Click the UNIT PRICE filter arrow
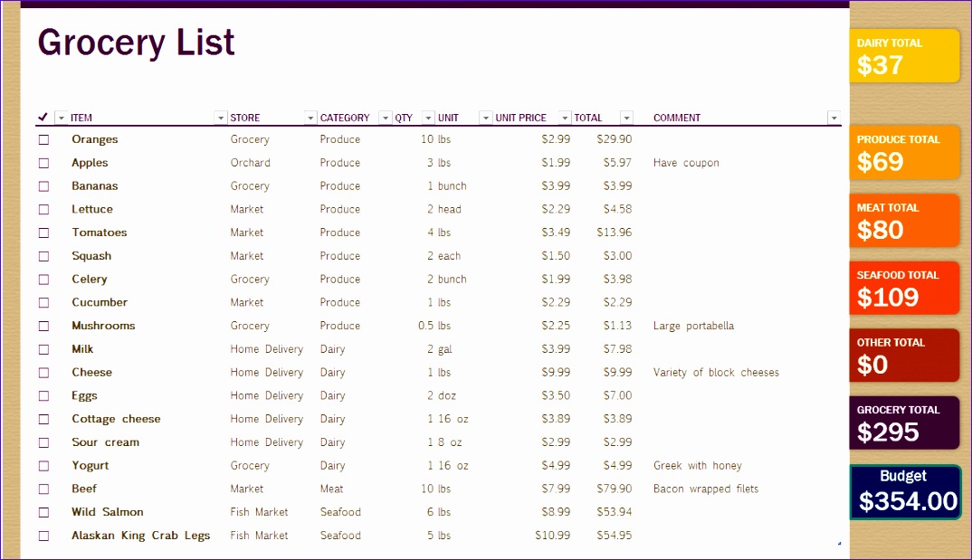The image size is (972, 560). point(565,119)
